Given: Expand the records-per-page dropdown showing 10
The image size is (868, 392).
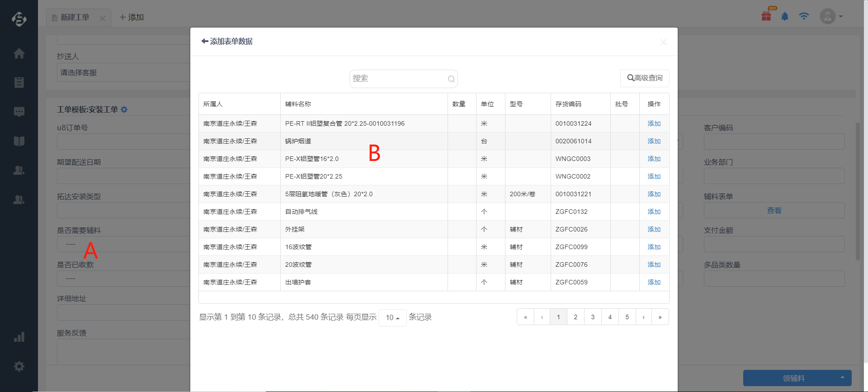Looking at the screenshot, I should click(x=392, y=317).
